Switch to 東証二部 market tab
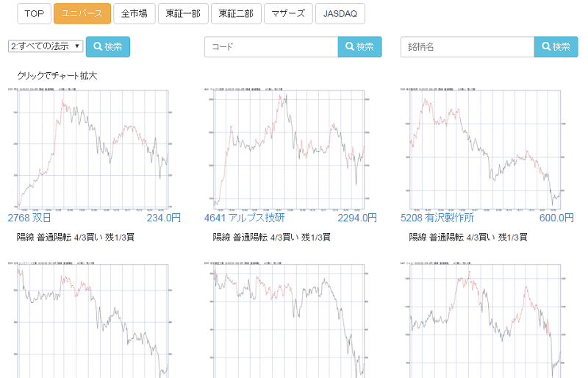 pos(235,13)
